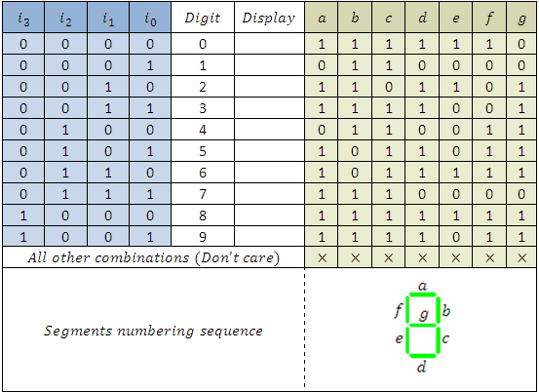Click the i3 value in digit 8 row
The height and width of the screenshot is (392, 539).
23,216
